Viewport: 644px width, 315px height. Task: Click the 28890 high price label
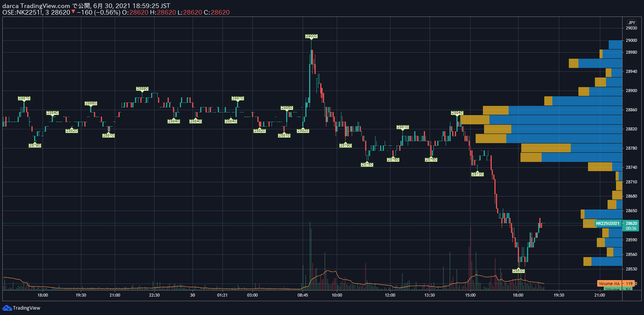(x=142, y=89)
